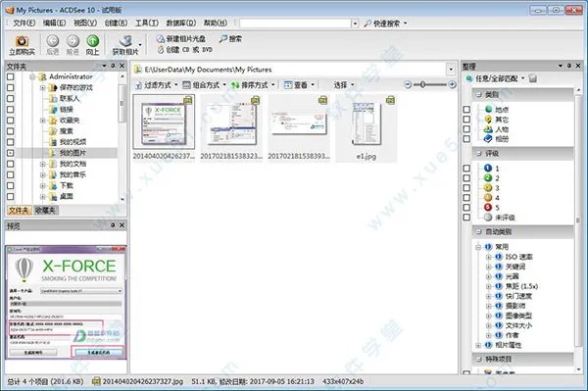The height and width of the screenshot is (391, 588).
Task: Close the 整理 organize panel
Action: [578, 66]
